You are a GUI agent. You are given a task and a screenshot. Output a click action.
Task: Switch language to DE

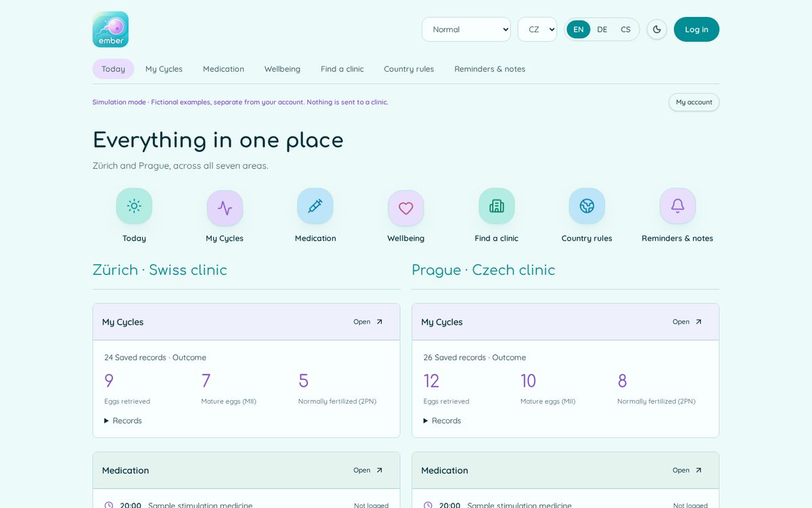coord(602,29)
